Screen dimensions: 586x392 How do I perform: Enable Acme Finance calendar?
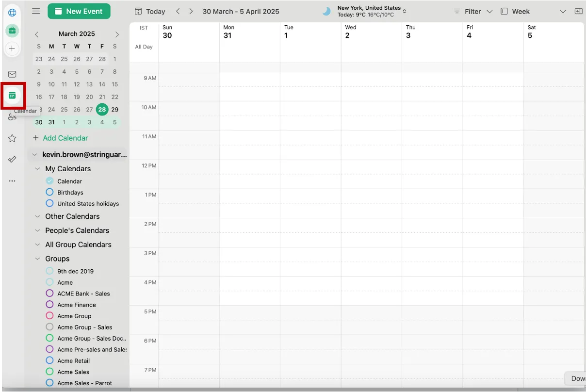coord(49,304)
